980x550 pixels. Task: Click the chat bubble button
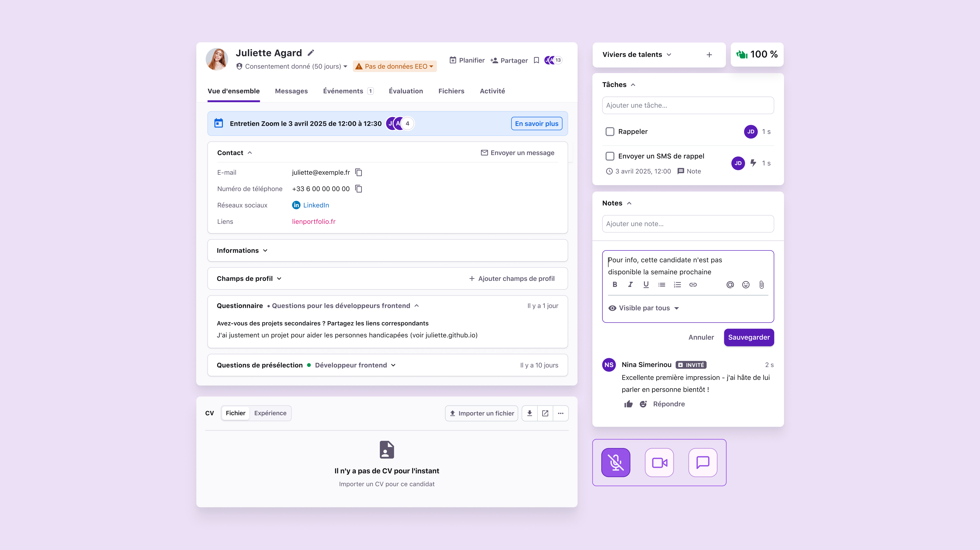point(703,462)
